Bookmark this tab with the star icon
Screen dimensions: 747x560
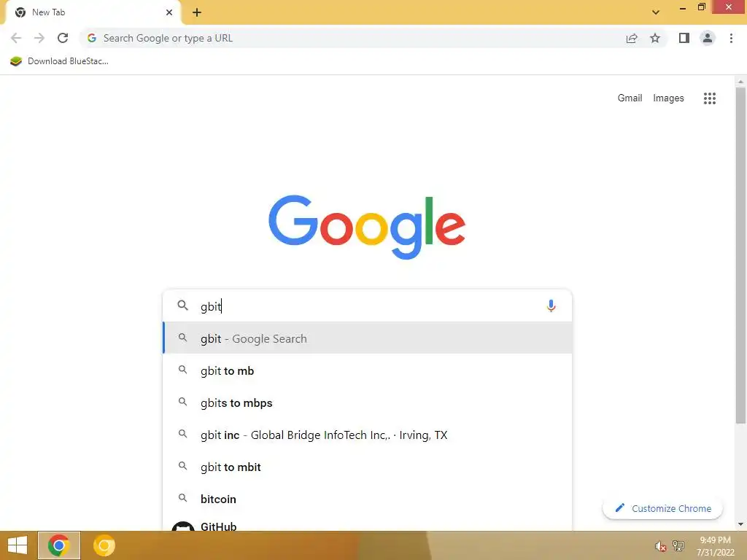click(655, 38)
